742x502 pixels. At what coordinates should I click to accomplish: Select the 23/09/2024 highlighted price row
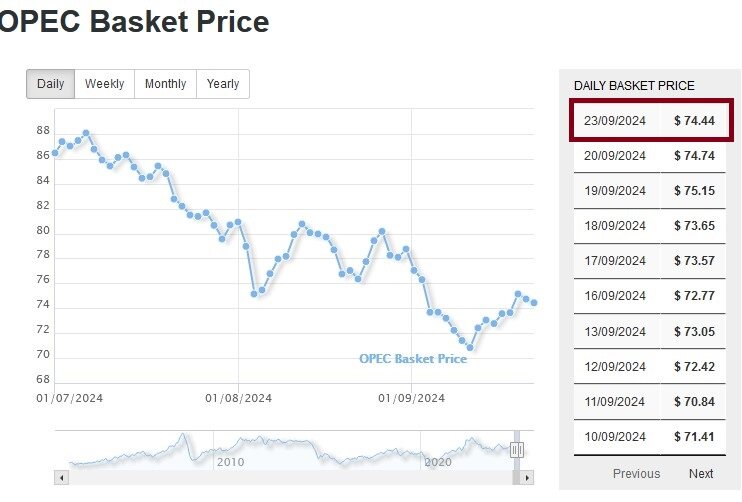(651, 121)
